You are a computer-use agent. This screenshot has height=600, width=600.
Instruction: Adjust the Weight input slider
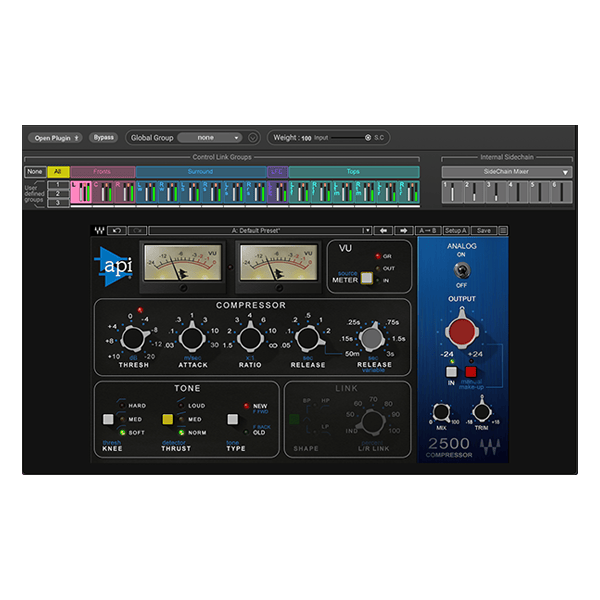coord(351,138)
